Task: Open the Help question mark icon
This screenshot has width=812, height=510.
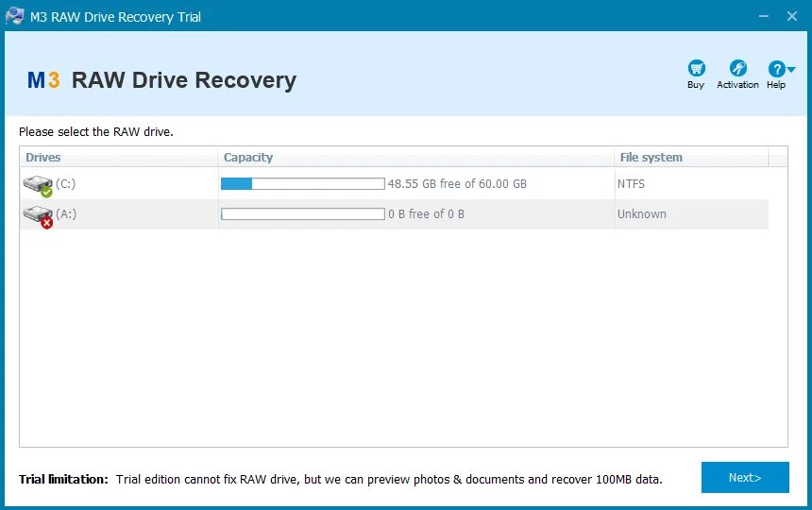Action: point(776,68)
